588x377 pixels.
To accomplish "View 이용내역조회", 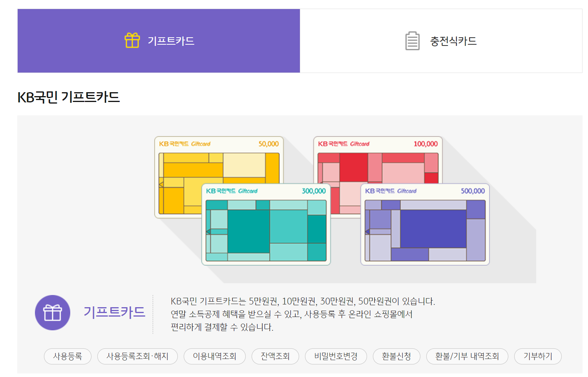I will 215,356.
